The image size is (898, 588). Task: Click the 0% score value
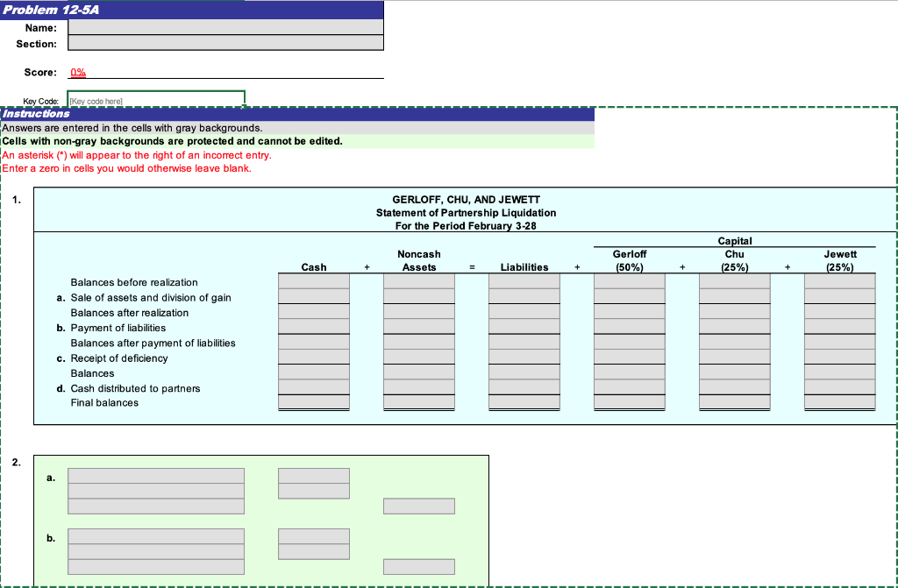[78, 72]
